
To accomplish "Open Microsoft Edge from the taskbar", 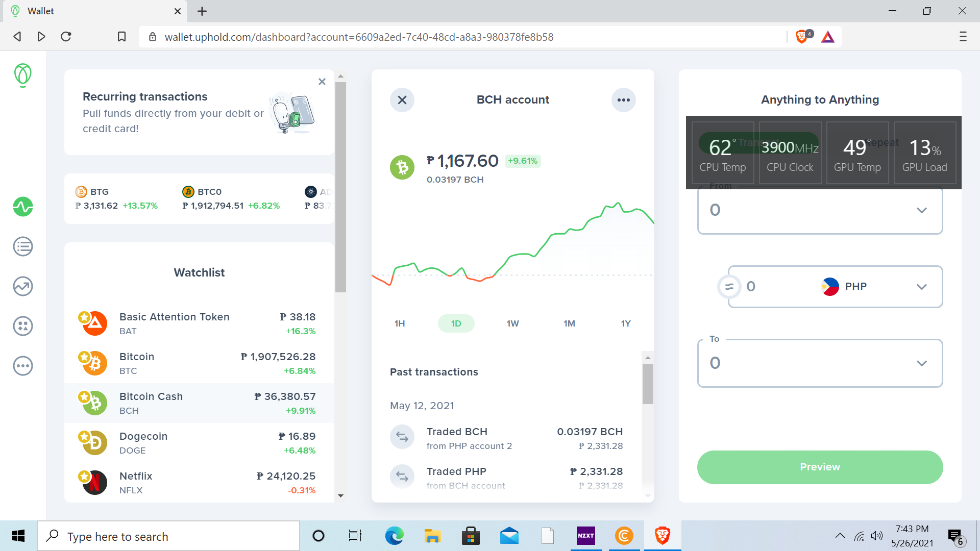I will (x=394, y=536).
